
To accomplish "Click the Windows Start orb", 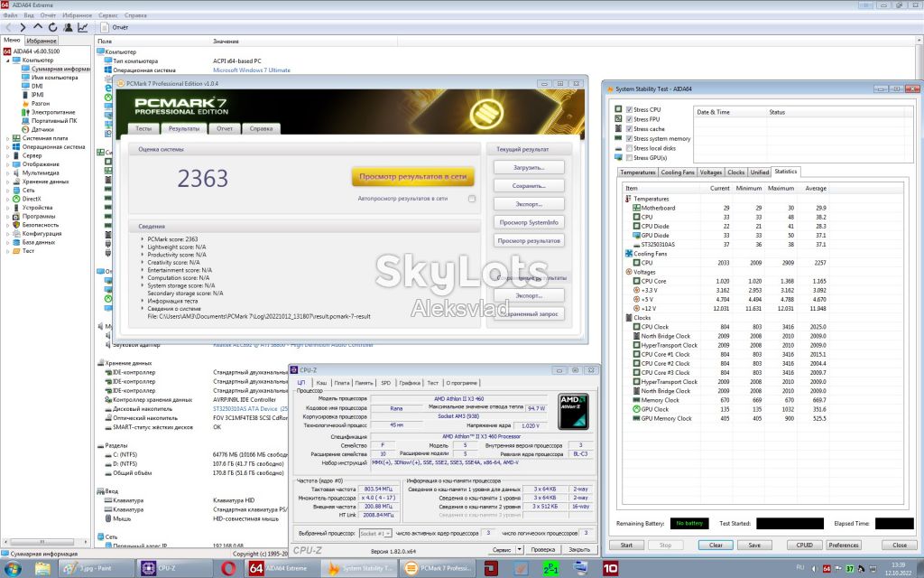I will (13, 569).
